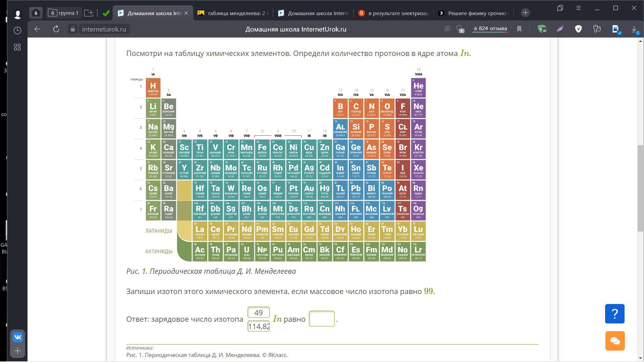
Task: Click the mass number field containing 49
Action: click(258, 312)
